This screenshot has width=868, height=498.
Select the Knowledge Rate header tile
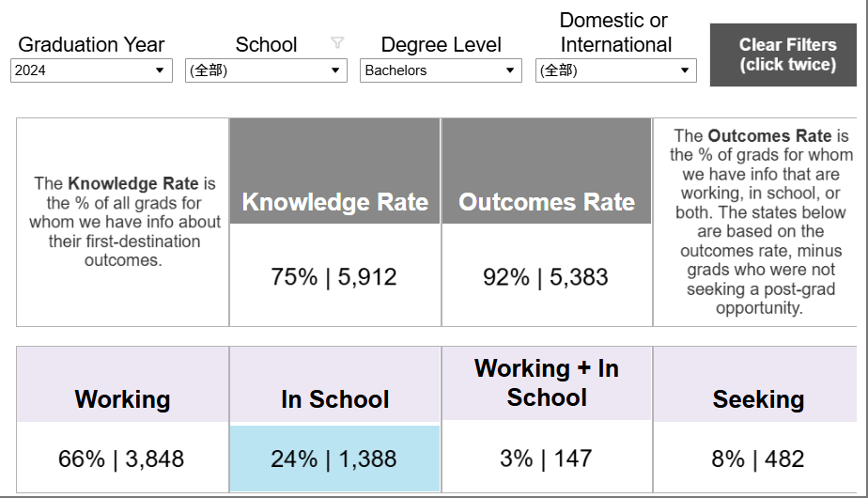pyautogui.click(x=335, y=171)
